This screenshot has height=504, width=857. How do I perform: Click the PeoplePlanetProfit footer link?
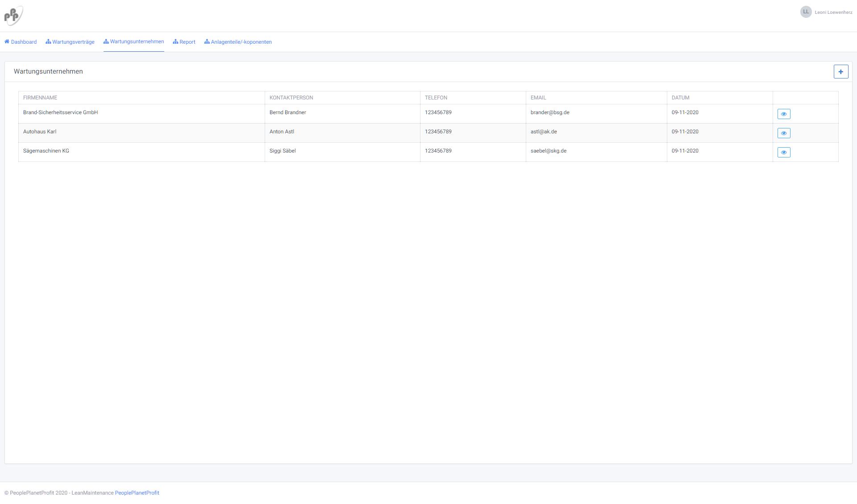tap(137, 493)
